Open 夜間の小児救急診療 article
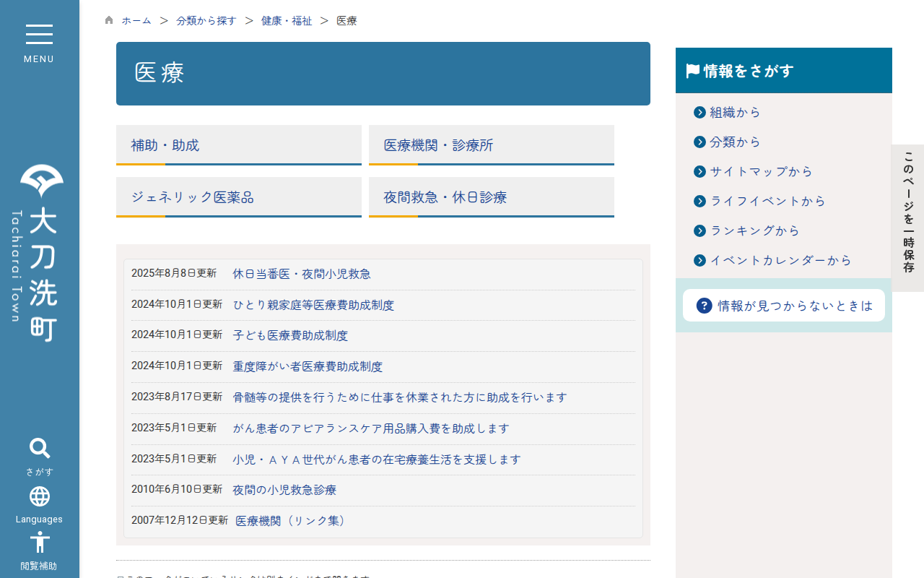The image size is (924, 578). point(284,490)
